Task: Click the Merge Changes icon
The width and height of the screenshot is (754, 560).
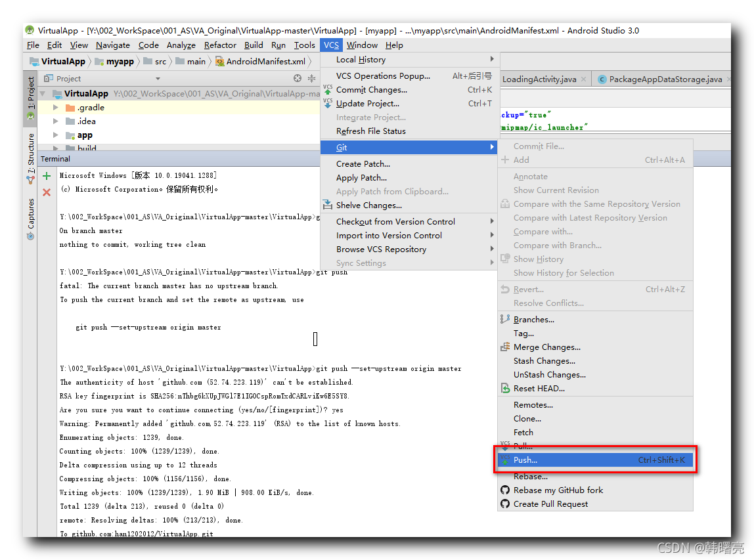Action: pos(505,347)
